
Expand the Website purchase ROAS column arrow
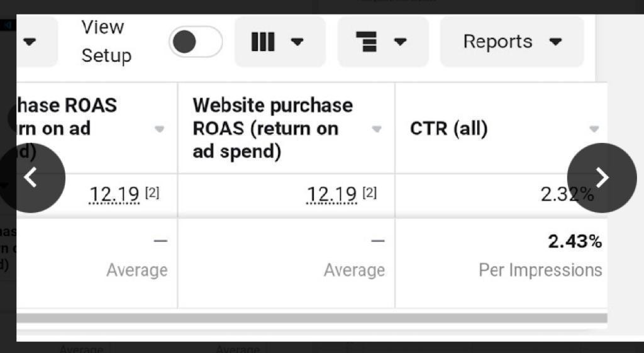tap(377, 129)
